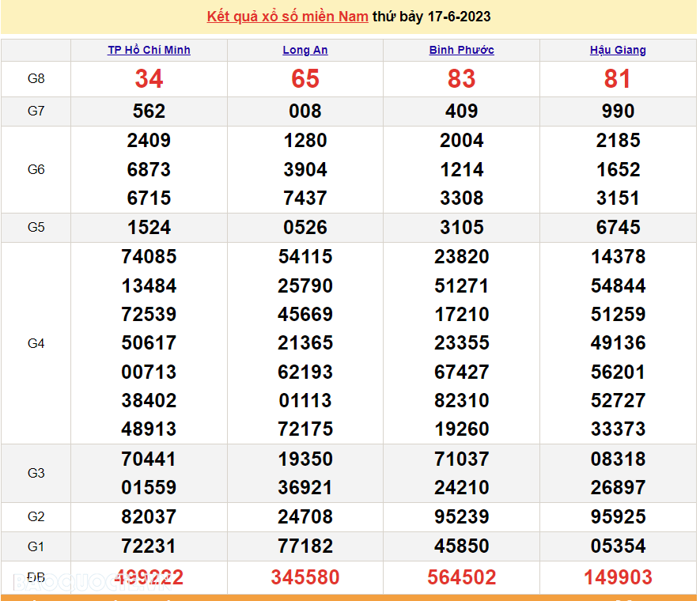Select the date text thứ bảy 17-6-2023
This screenshot has height=601, width=700.
click(x=431, y=17)
